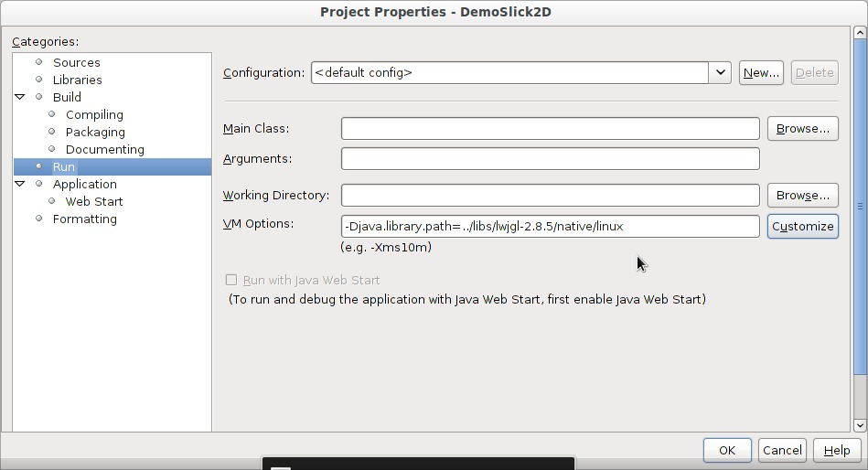The image size is (868, 470).
Task: Click the vertical scrollbar down arrow
Action: [860, 425]
